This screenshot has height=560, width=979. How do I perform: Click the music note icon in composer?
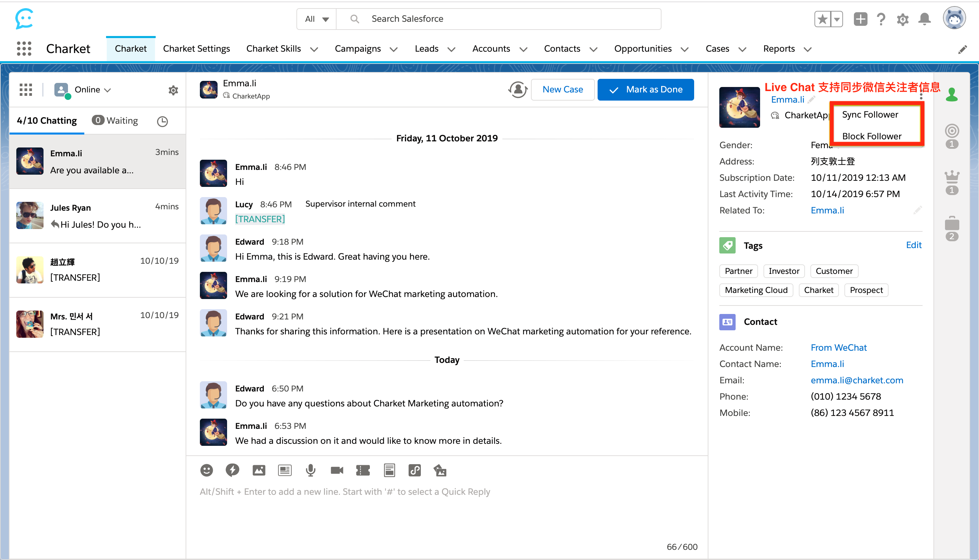click(x=414, y=470)
